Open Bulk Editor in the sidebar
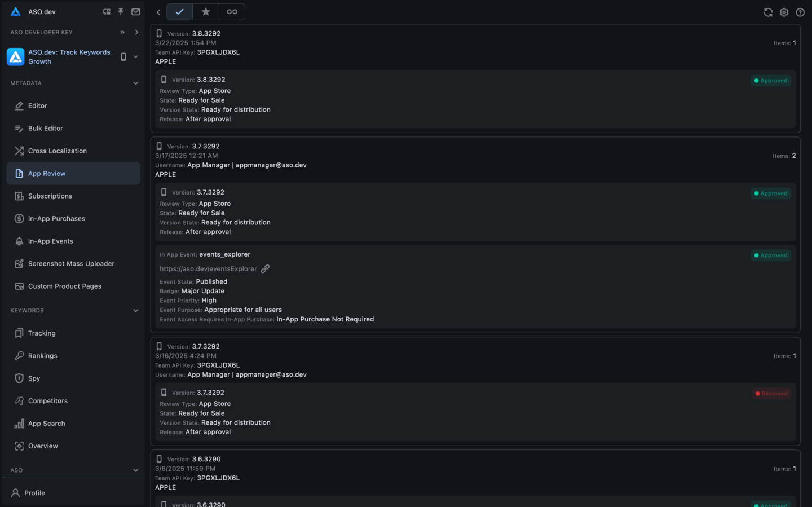The image size is (812, 507). pos(46,129)
